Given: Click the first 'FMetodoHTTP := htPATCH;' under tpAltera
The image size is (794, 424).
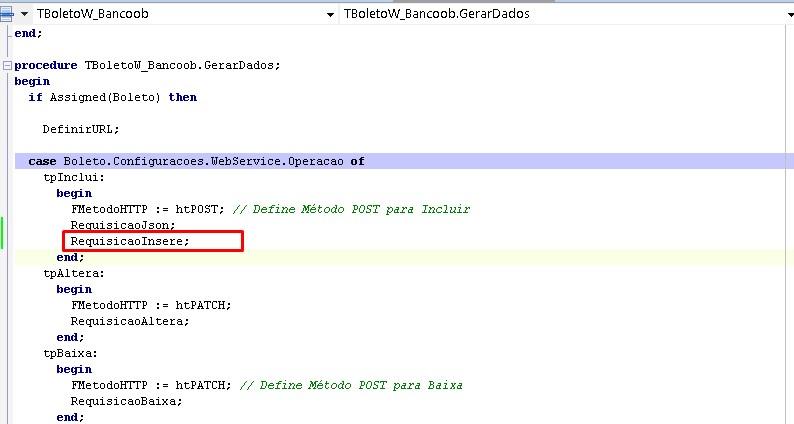Looking at the screenshot, I should 151,305.
